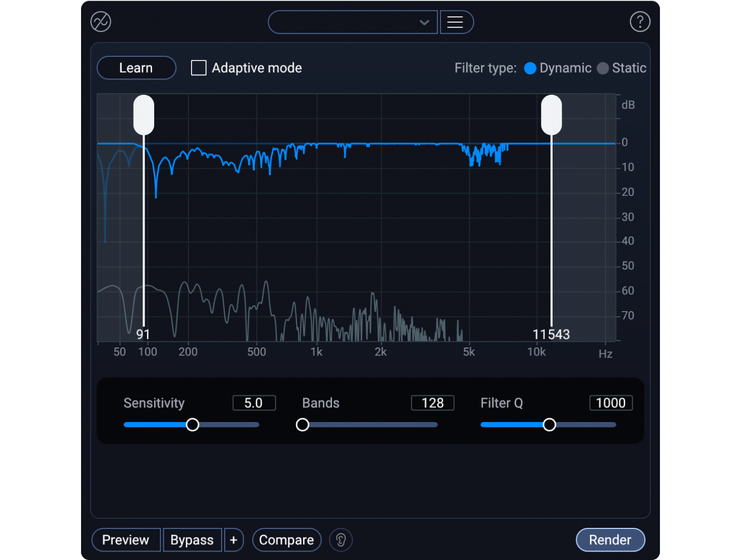Click the iZotope logo icon

click(100, 22)
